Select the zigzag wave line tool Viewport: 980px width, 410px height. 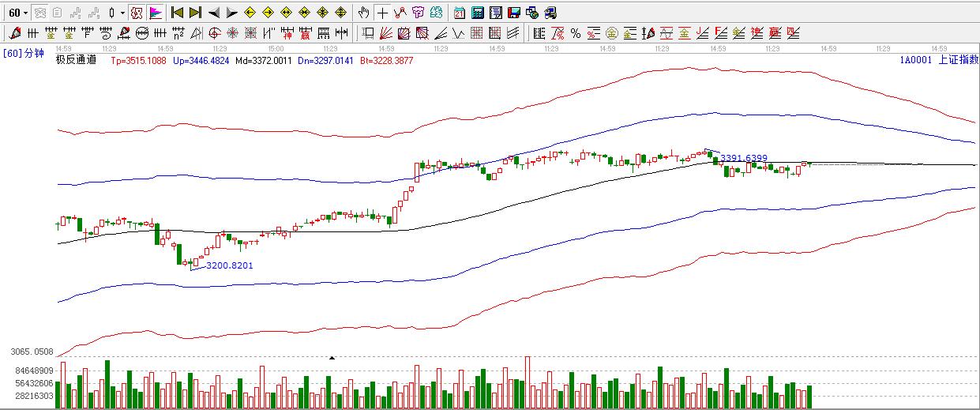[x=458, y=33]
